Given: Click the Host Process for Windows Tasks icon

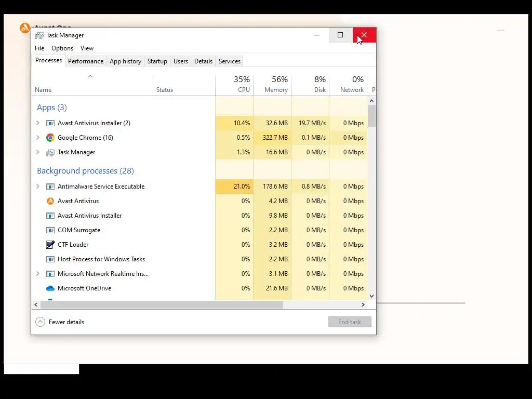Looking at the screenshot, I should click(x=50, y=259).
